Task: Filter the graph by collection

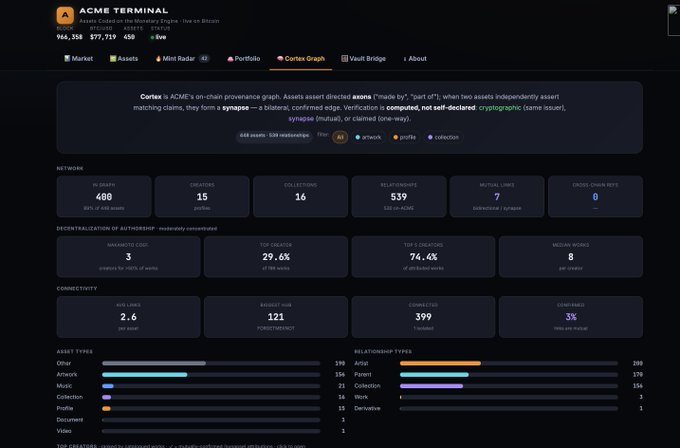Action: click(443, 137)
